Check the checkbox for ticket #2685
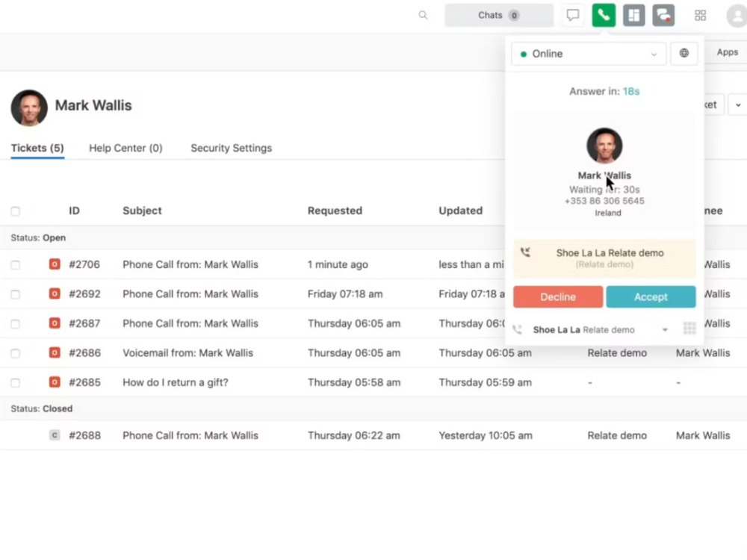Viewport: 747px width, 560px height. (15, 382)
